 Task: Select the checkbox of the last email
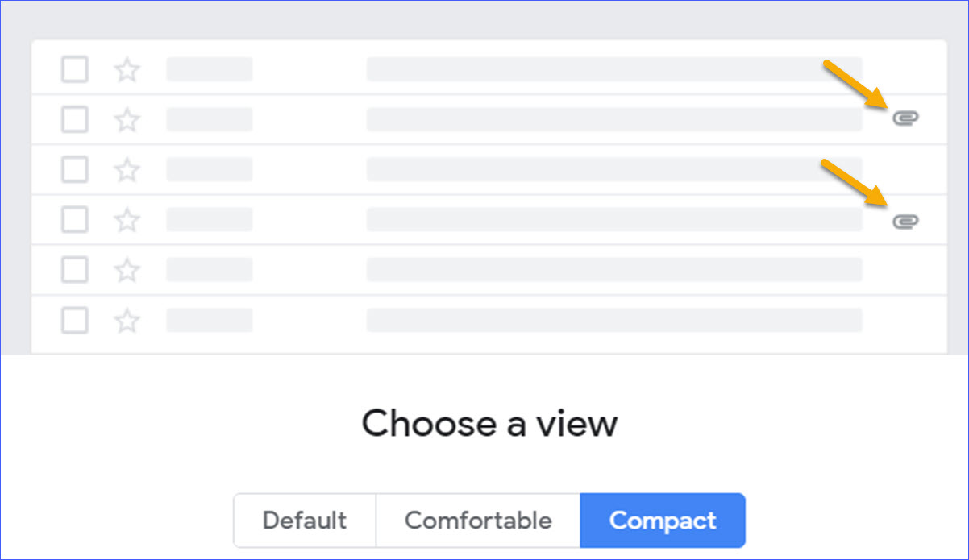tap(74, 321)
